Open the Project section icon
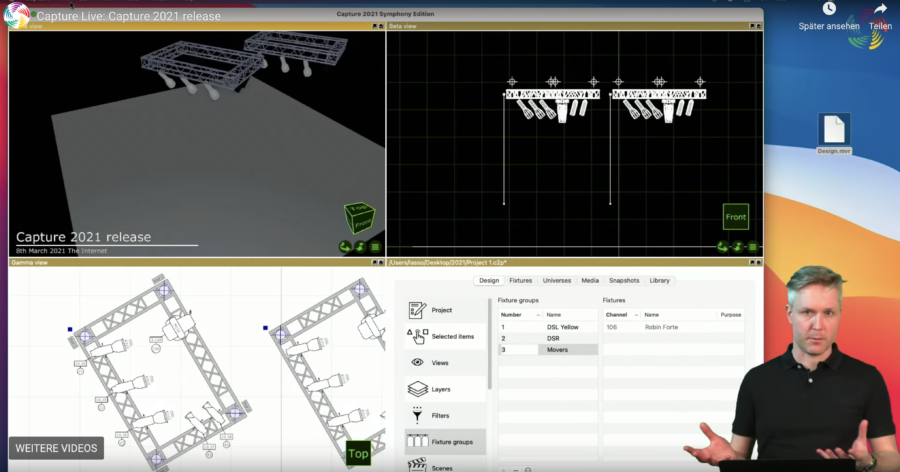The height and width of the screenshot is (472, 900). pyautogui.click(x=417, y=310)
